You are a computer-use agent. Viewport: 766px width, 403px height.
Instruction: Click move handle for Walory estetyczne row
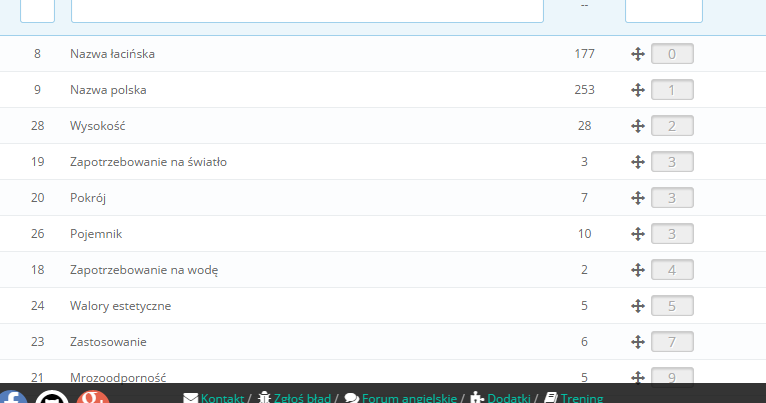638,306
